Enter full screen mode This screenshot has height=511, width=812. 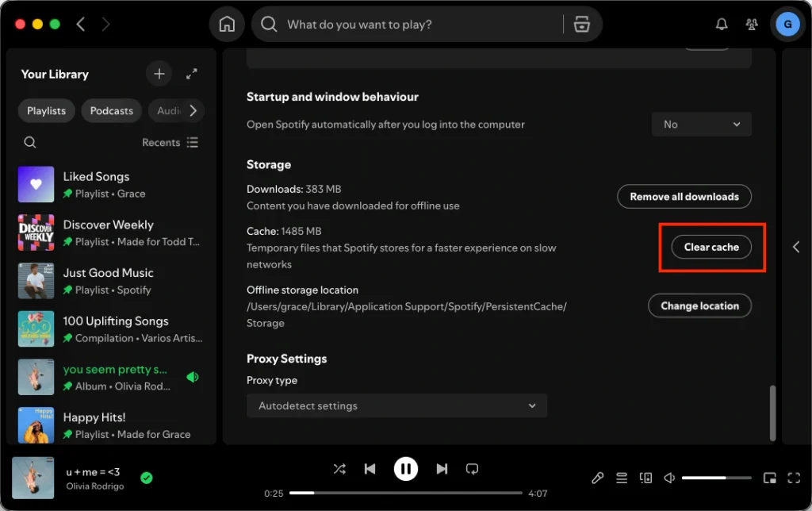pos(793,478)
